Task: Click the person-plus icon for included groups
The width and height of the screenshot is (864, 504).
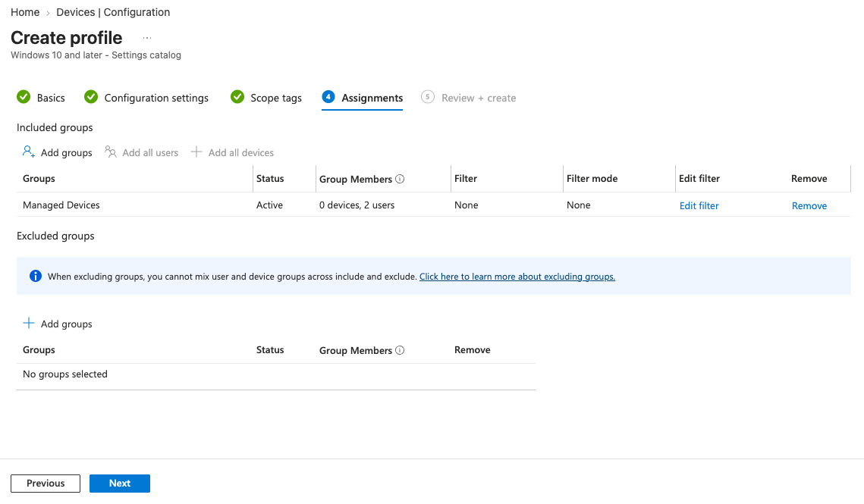Action: (x=29, y=152)
